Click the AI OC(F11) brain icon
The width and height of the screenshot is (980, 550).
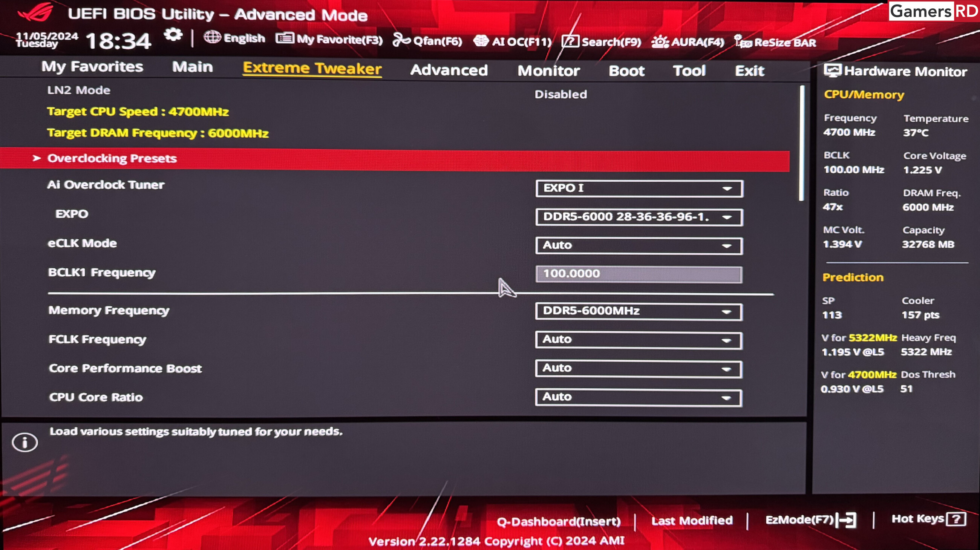click(481, 40)
